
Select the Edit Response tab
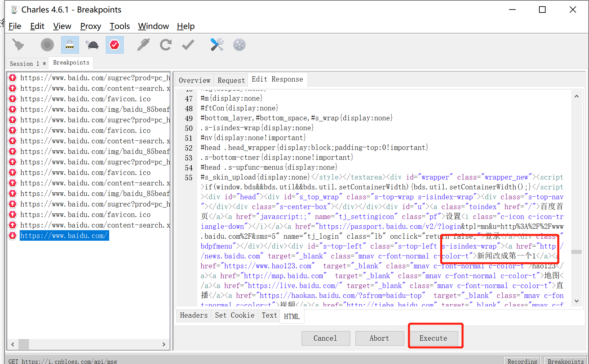tap(277, 79)
